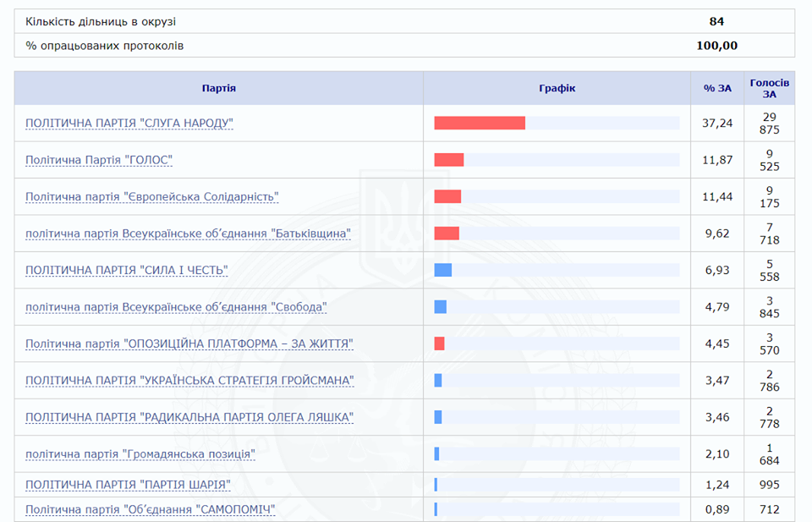812x522 pixels.
Task: Open the "СИЛА І ЧЕСТЬ" party link
Action: tap(126, 270)
